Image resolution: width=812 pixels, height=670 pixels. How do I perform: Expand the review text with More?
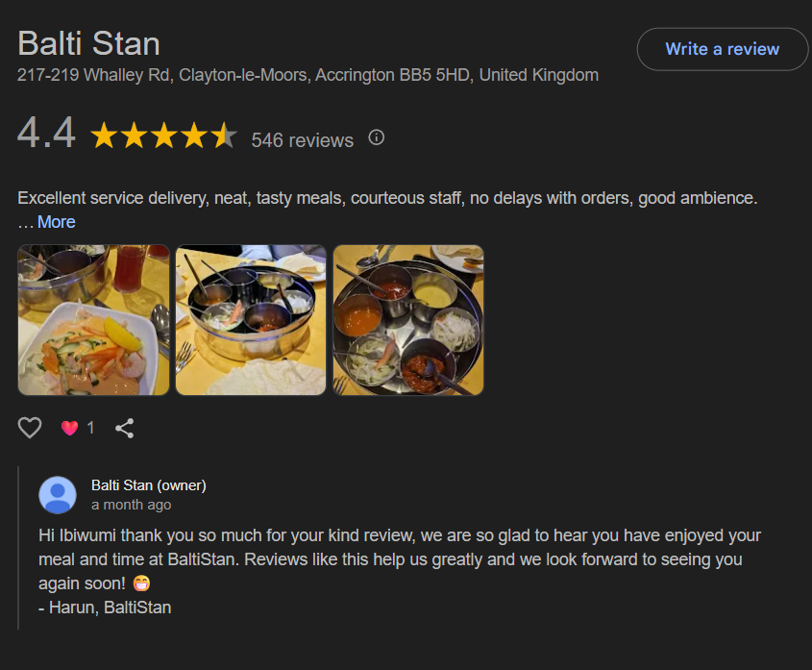click(56, 222)
